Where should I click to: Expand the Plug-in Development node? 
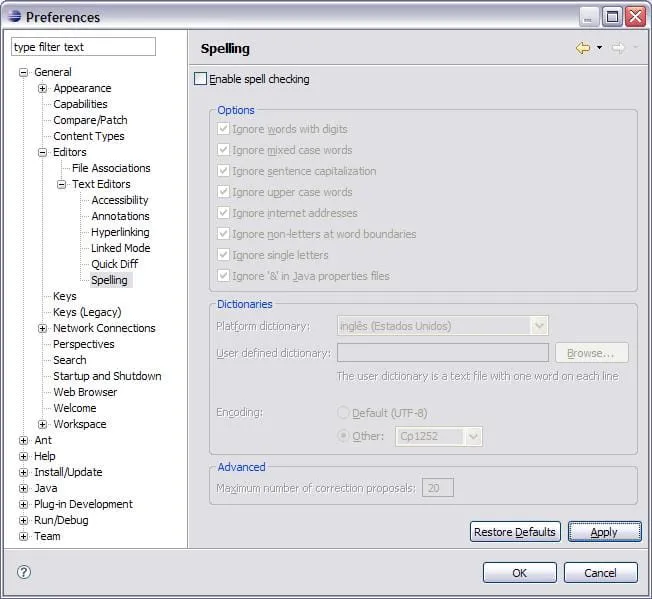coord(24,504)
